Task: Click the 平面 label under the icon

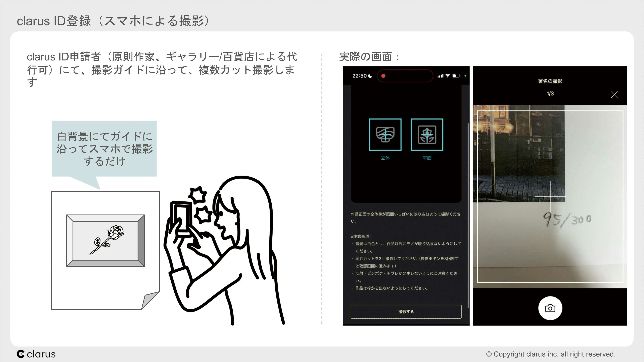Action: pyautogui.click(x=427, y=158)
